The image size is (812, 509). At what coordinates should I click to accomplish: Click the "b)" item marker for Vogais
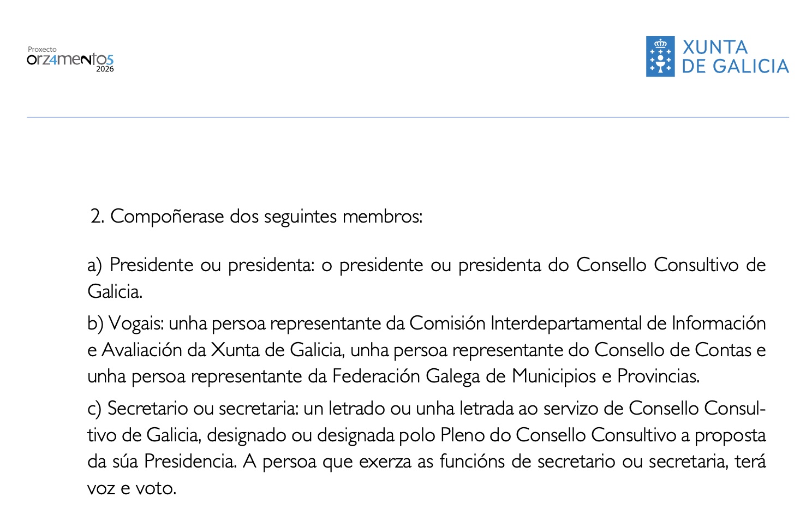point(95,324)
